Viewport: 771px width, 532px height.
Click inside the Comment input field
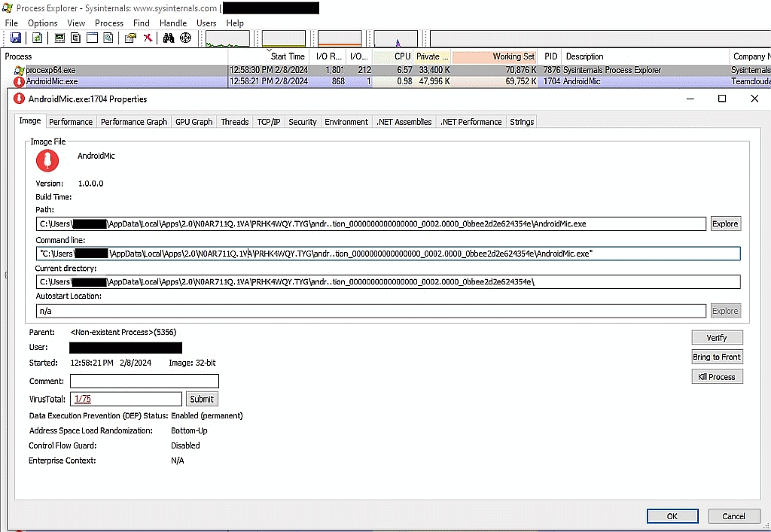click(x=144, y=382)
